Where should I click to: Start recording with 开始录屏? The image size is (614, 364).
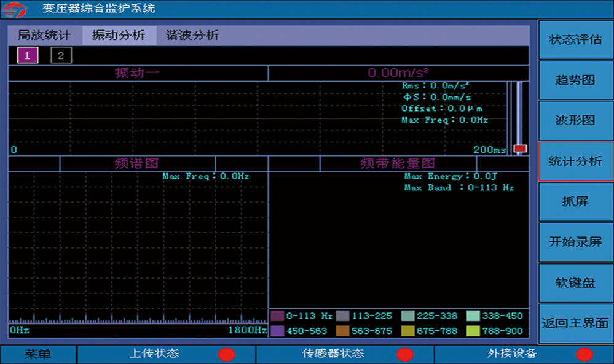click(x=575, y=242)
